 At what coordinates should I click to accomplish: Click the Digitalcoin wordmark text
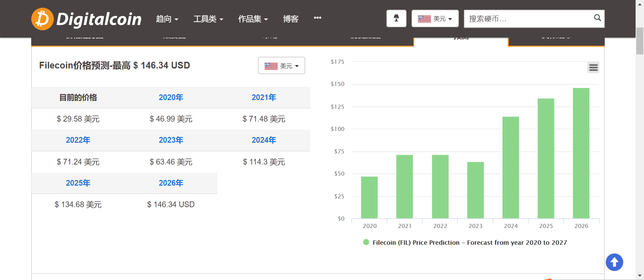coord(99,19)
